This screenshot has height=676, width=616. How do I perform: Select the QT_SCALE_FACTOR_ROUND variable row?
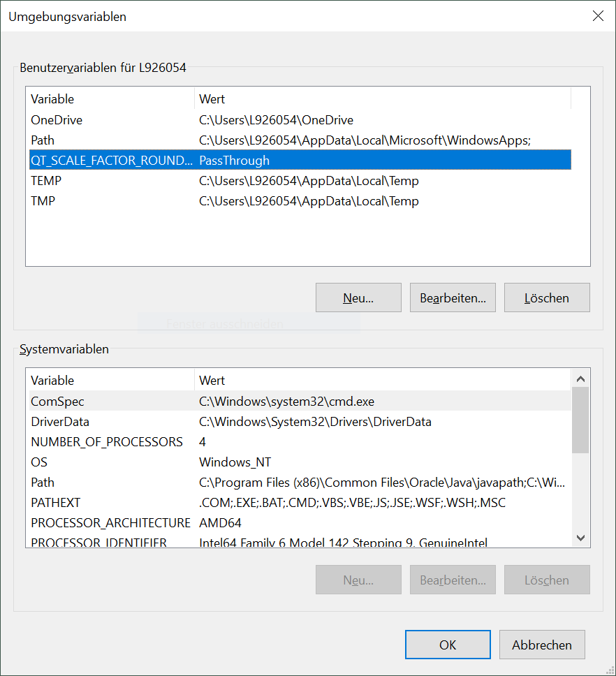(x=300, y=161)
